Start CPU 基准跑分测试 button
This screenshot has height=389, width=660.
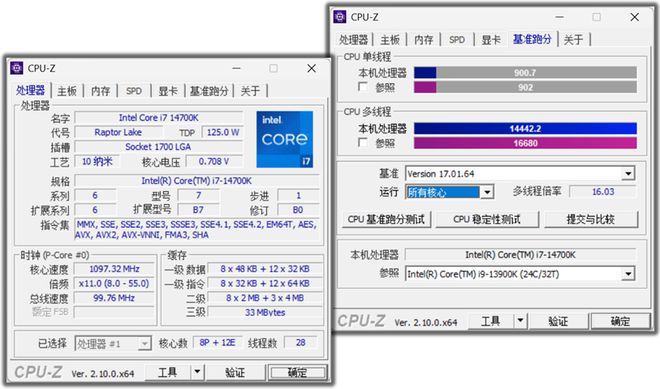[386, 219]
